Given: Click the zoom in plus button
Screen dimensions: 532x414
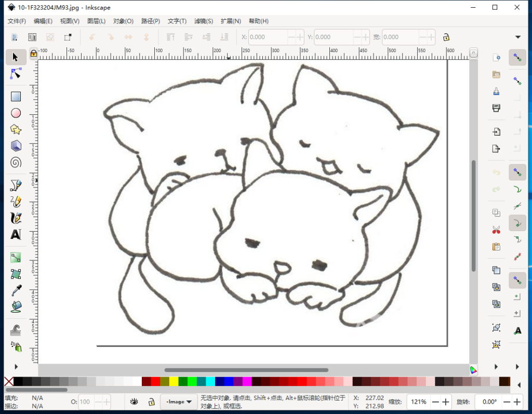Looking at the screenshot, I should [445, 402].
